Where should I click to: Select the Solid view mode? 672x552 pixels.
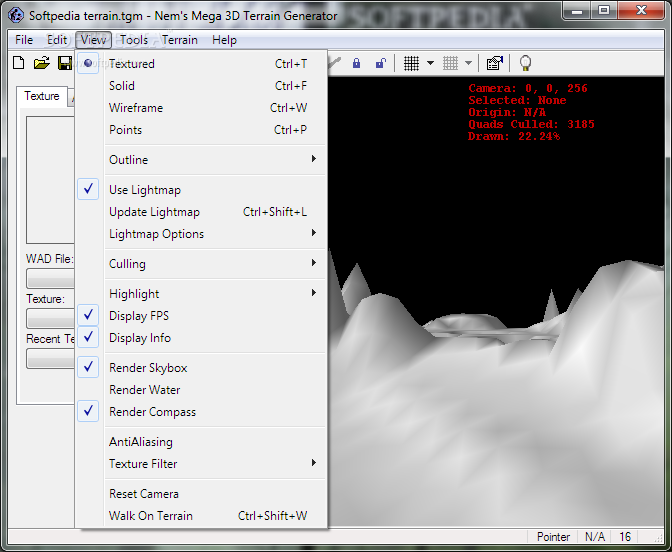[x=201, y=86]
